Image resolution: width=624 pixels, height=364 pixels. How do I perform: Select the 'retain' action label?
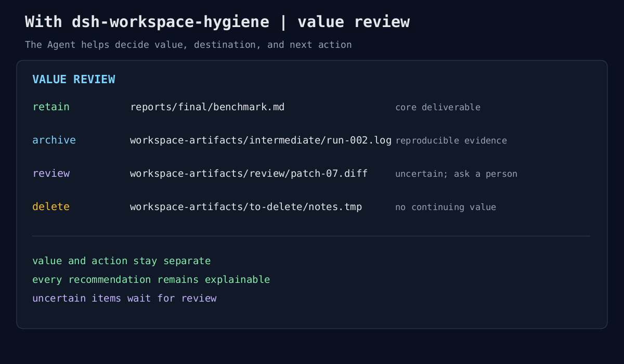point(51,107)
